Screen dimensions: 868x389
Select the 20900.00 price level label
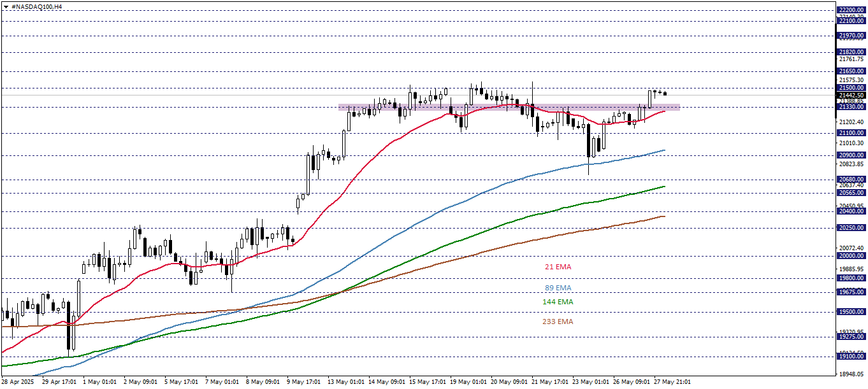851,155
